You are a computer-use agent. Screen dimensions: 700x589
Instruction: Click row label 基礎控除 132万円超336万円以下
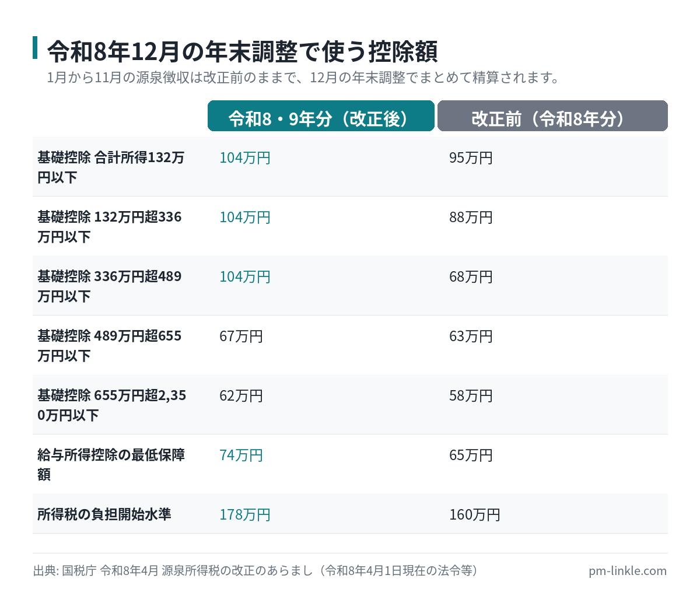[x=110, y=227]
